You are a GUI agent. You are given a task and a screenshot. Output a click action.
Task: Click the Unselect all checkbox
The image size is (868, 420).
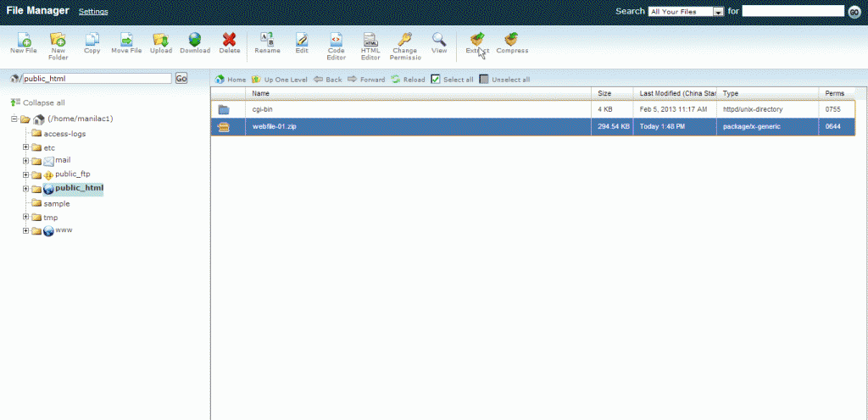pyautogui.click(x=484, y=80)
